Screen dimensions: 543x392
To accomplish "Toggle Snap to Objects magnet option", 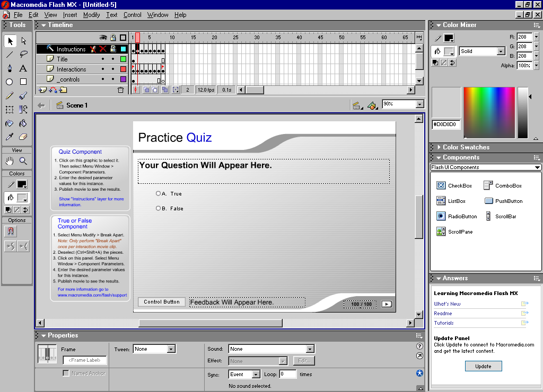I will coord(11,231).
